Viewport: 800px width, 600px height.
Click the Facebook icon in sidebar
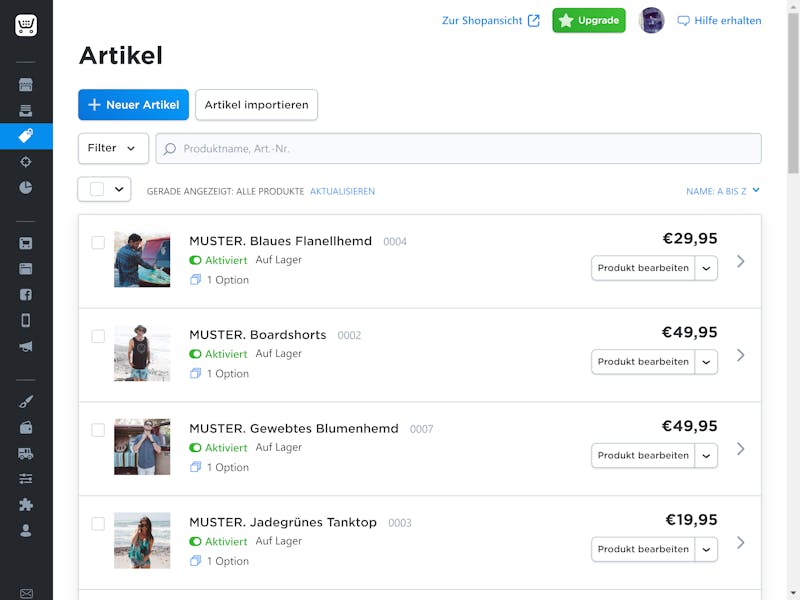tap(26, 294)
